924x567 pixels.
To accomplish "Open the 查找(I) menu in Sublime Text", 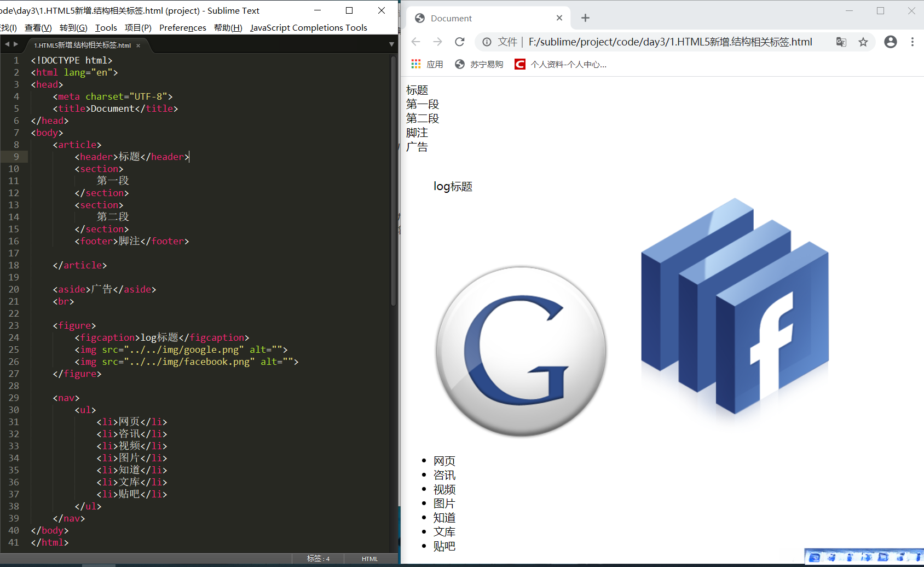I will (x=8, y=28).
